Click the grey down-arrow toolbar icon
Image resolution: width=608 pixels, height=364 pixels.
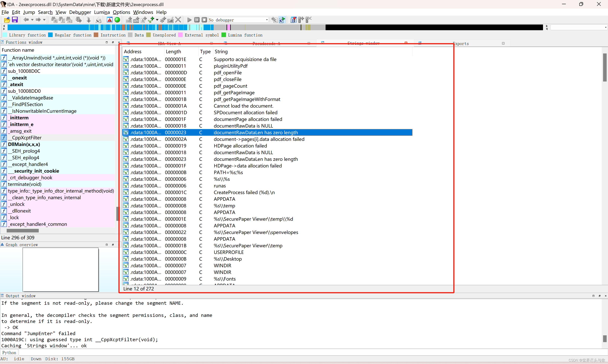(89, 20)
